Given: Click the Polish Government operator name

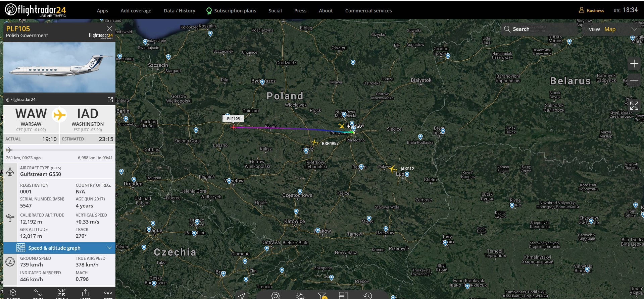Looking at the screenshot, I should tap(27, 36).
